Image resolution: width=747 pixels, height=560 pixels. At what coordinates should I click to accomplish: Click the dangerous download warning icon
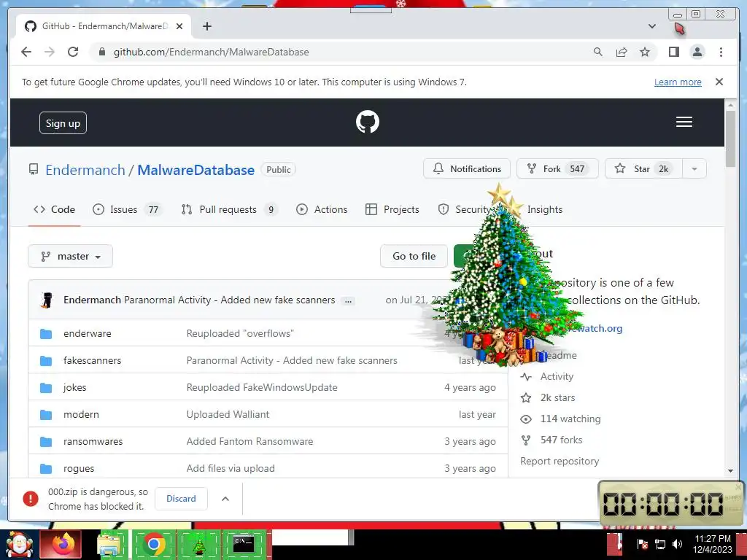(x=31, y=499)
